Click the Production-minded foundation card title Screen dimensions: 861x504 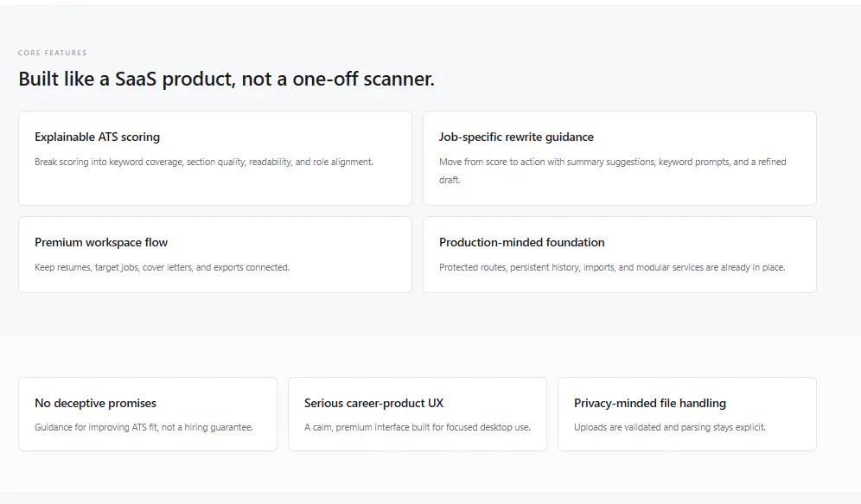521,242
